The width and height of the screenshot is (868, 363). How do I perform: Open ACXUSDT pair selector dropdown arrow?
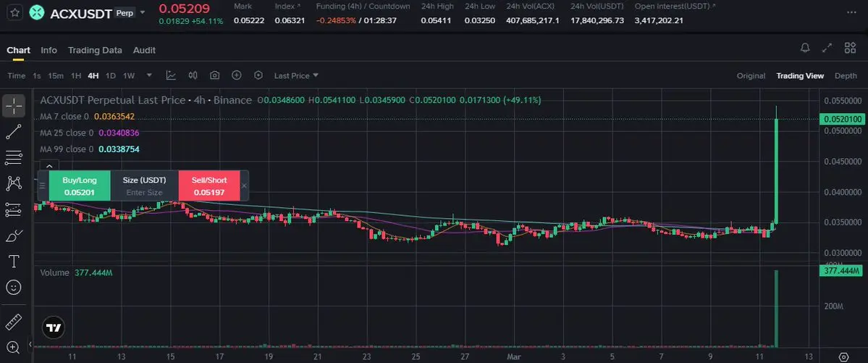click(143, 12)
